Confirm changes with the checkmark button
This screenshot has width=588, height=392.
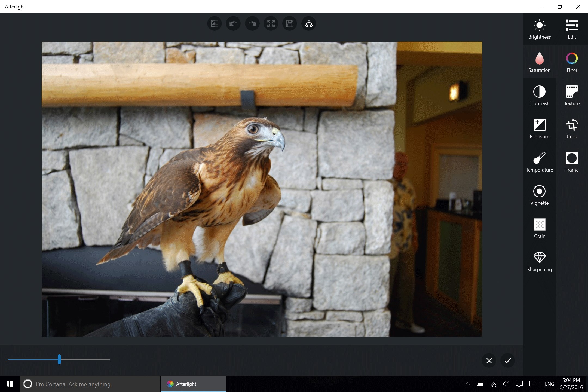click(507, 360)
